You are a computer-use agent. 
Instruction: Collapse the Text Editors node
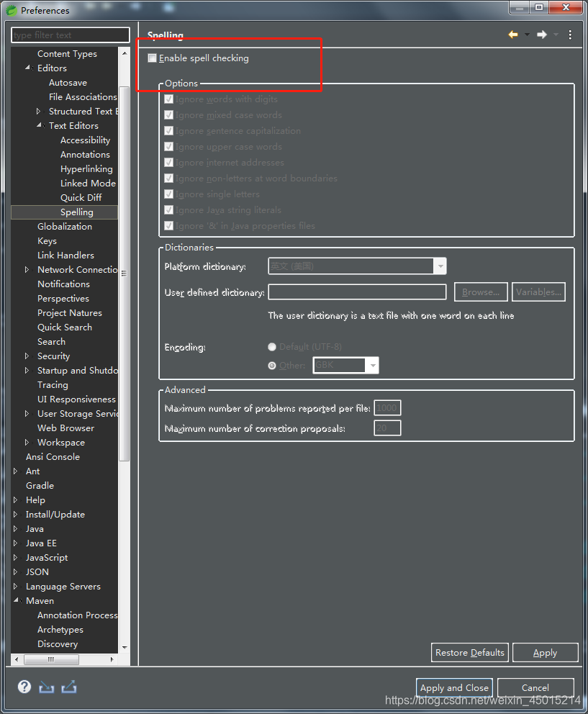pyautogui.click(x=40, y=125)
